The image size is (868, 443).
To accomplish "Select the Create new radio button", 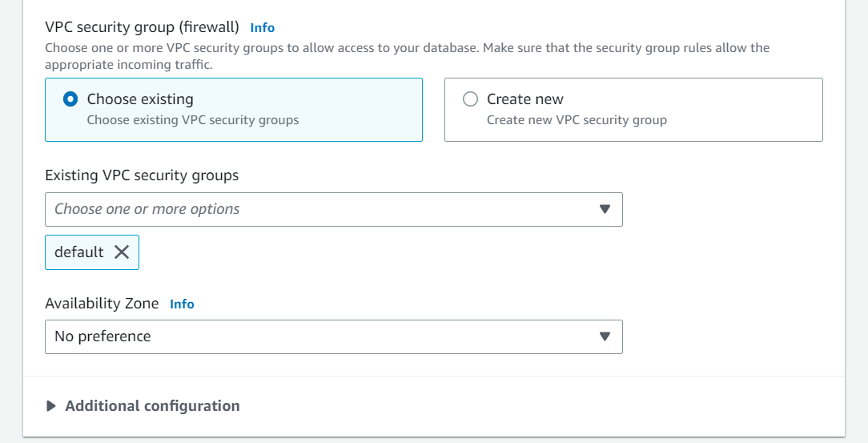I will click(470, 99).
